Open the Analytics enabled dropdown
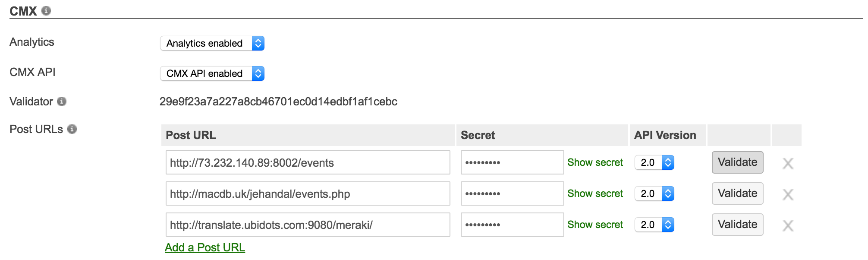868x260 pixels. 212,43
